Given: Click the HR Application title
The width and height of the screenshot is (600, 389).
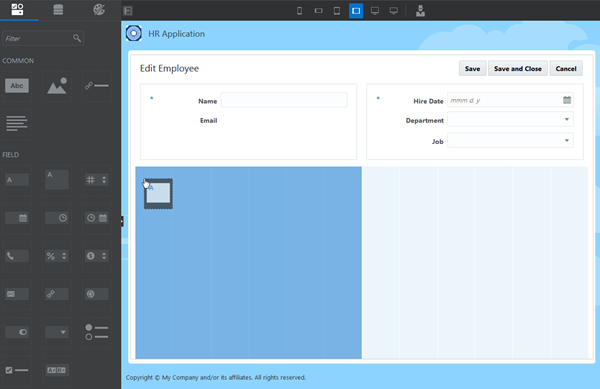Looking at the screenshot, I should (176, 34).
